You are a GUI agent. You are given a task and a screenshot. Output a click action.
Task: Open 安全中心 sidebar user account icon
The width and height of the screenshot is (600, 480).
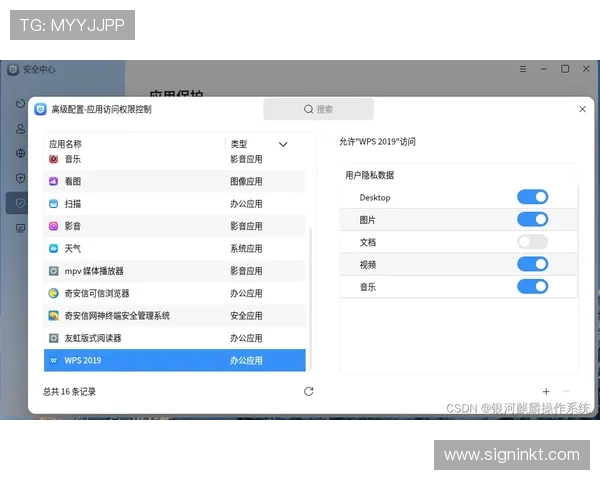click(x=21, y=129)
